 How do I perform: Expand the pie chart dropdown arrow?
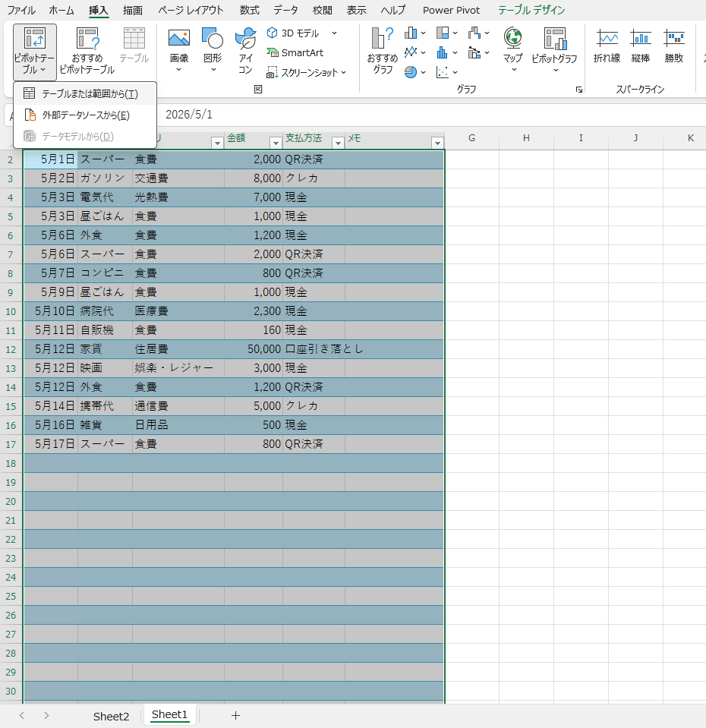424,72
